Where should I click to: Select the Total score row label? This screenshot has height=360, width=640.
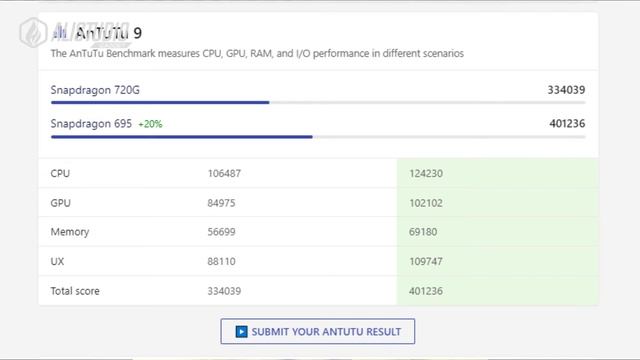click(x=75, y=291)
